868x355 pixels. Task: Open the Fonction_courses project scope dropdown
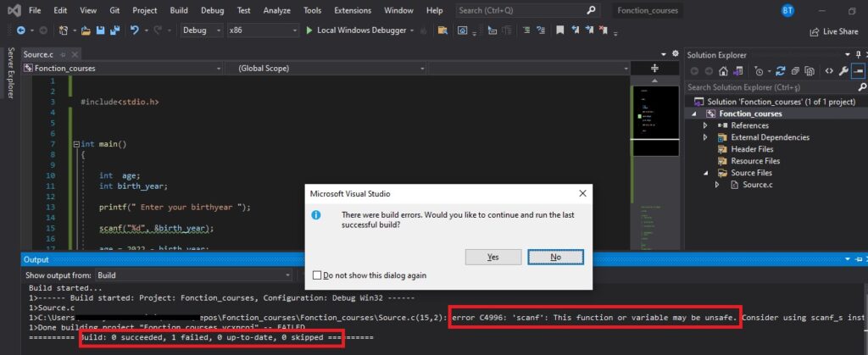tap(123, 68)
